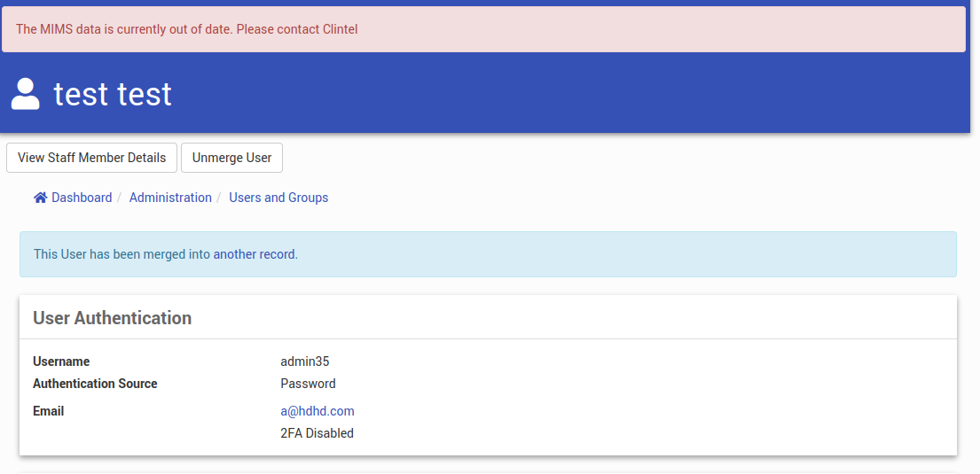Viewport: 980px width, 474px height.
Task: Click the Email field label
Action: pyautogui.click(x=49, y=411)
